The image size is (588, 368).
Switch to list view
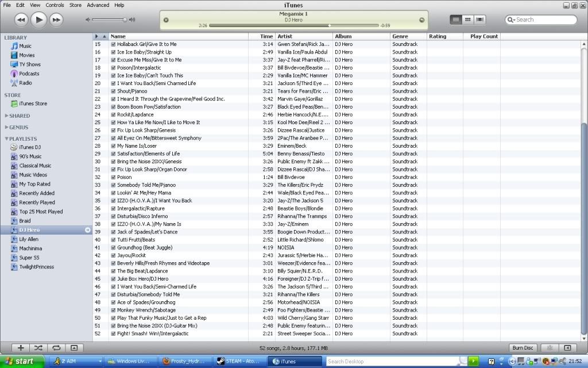click(455, 20)
